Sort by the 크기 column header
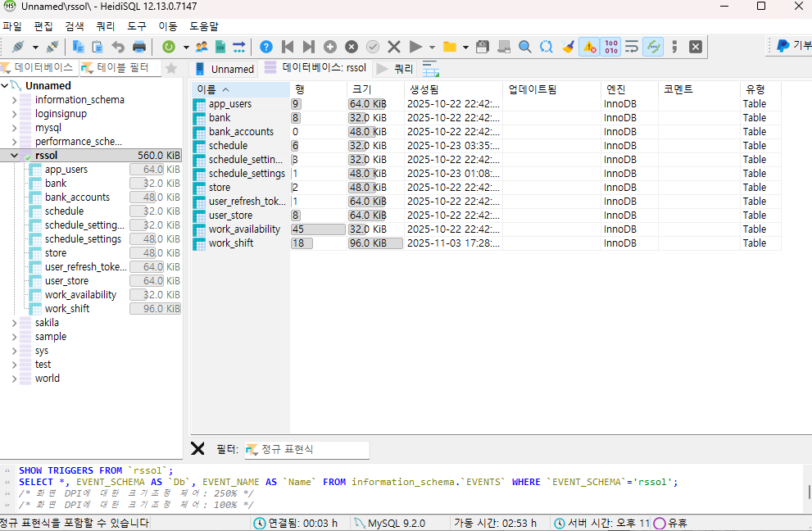 (x=375, y=89)
